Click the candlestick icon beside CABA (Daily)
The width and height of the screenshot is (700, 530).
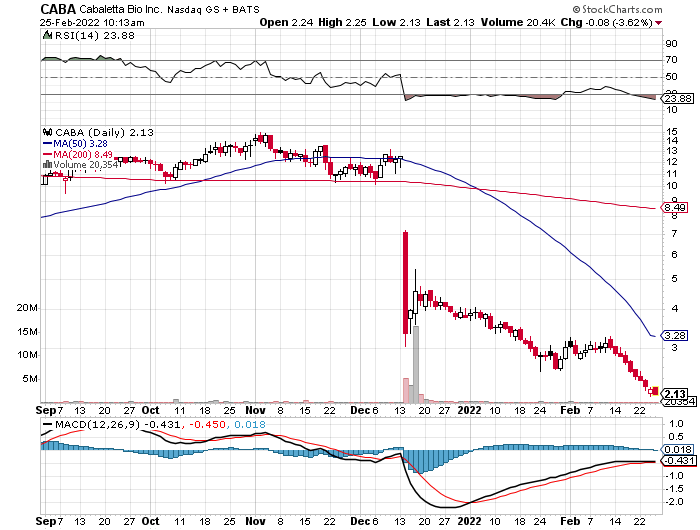coord(47,132)
